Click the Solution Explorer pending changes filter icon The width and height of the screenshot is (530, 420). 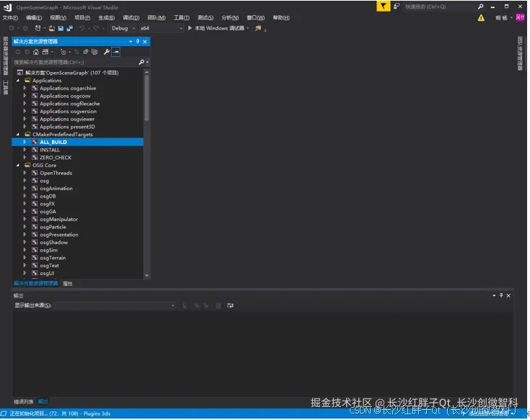click(63, 52)
